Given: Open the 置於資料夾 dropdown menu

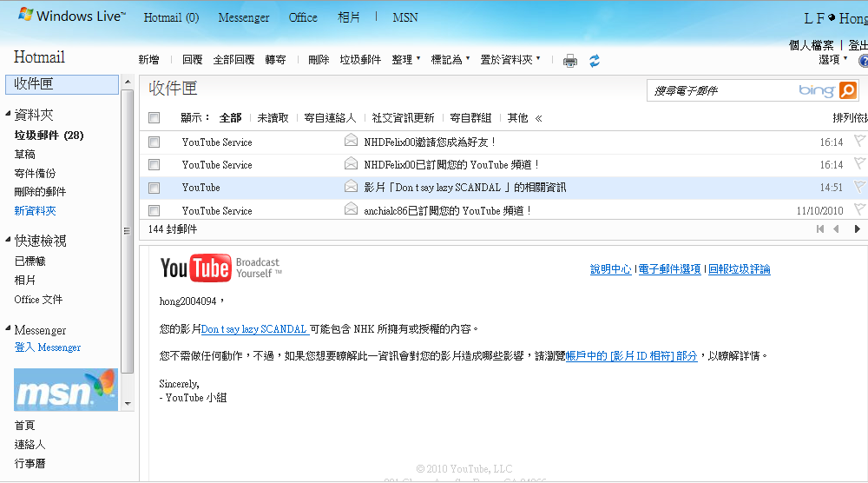Looking at the screenshot, I should click(510, 59).
